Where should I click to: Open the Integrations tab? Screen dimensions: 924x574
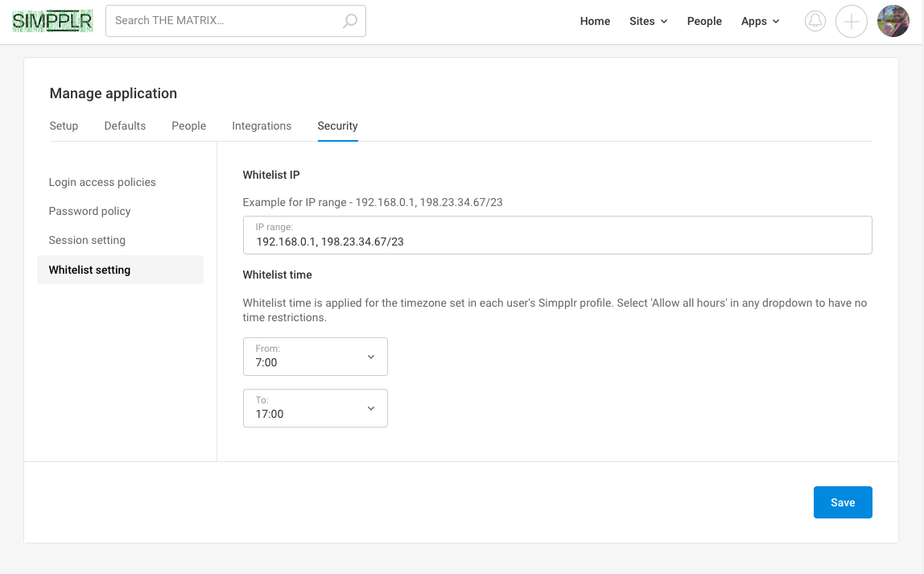[262, 126]
